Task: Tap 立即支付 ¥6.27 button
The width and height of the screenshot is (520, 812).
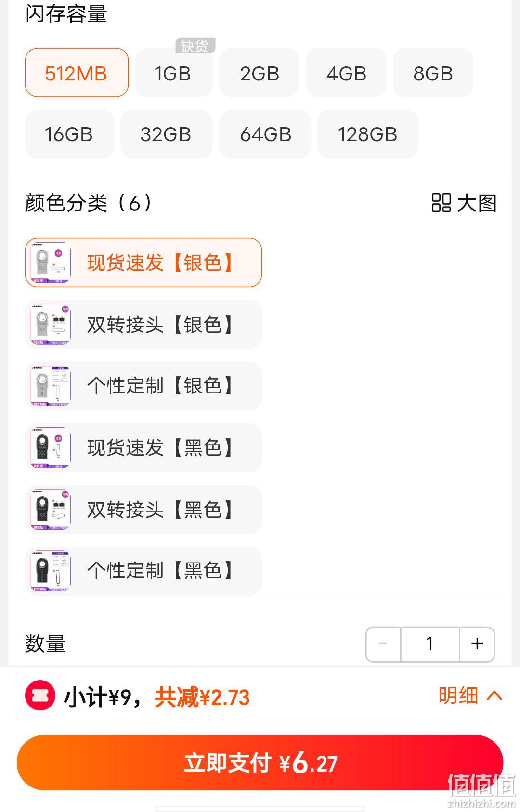Action: pos(260,762)
